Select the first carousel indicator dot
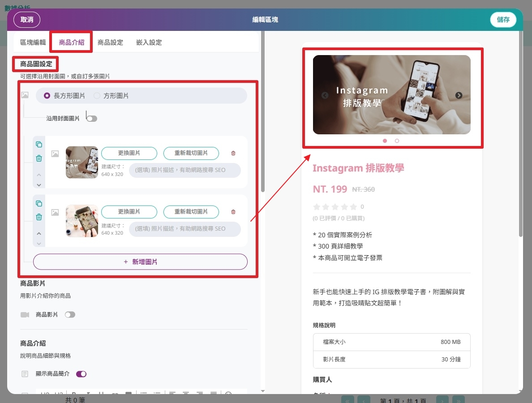The height and width of the screenshot is (403, 532). 385,141
